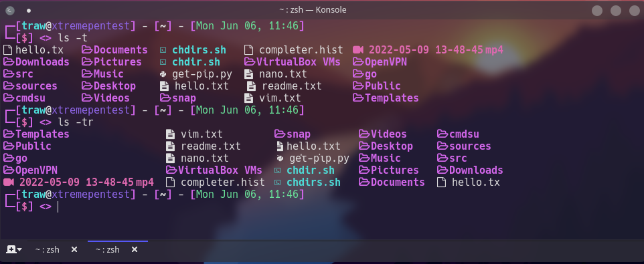Expand the new tab dropdown arrow
Viewport: 644px width, 264px height.
click(19, 250)
